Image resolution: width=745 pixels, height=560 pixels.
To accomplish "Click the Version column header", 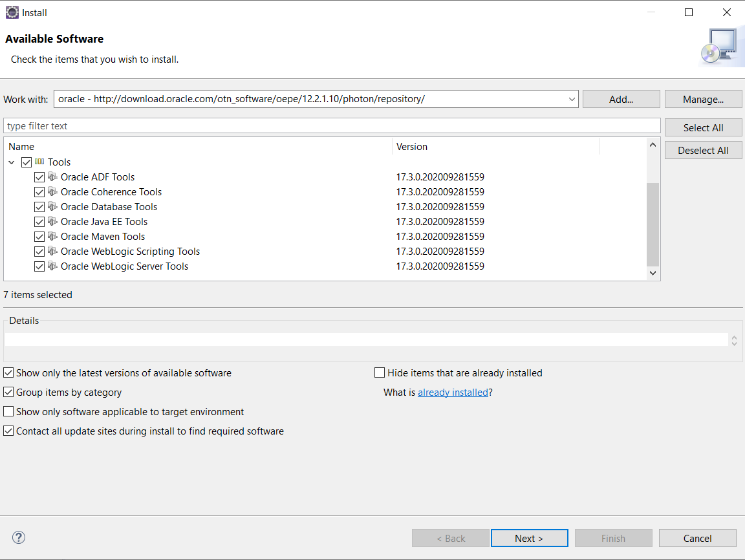I will (x=412, y=147).
